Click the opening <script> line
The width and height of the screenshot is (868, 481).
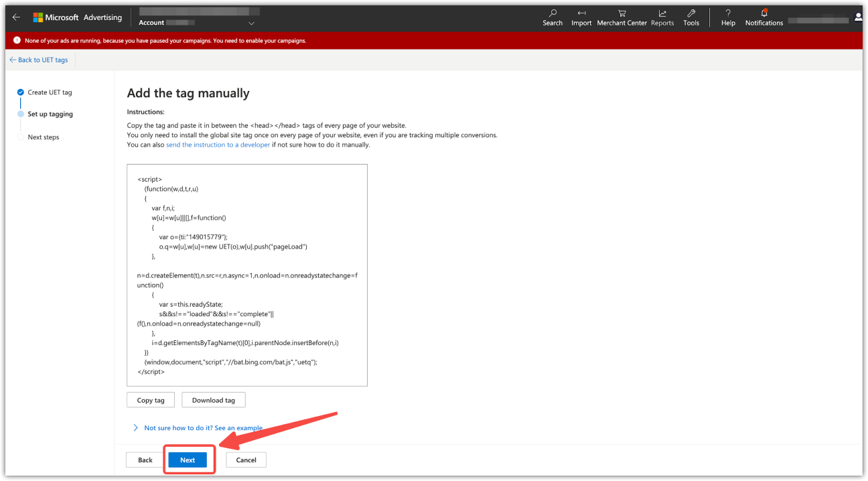[149, 179]
